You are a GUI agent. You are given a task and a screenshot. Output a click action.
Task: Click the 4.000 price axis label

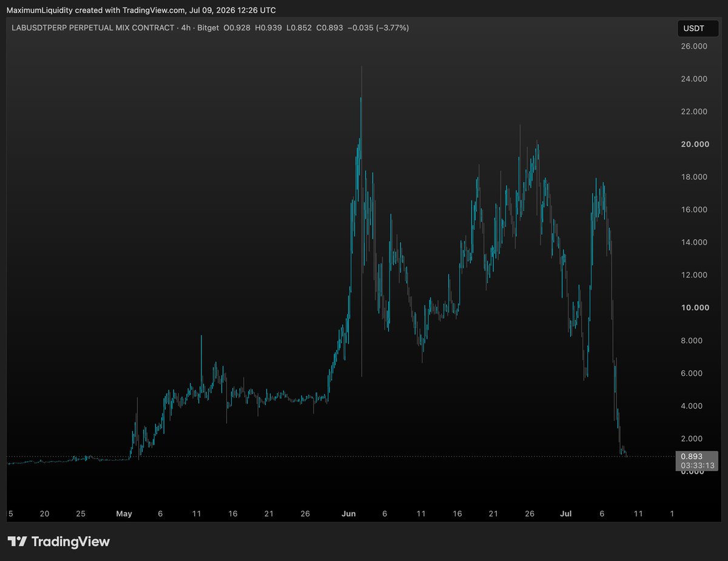692,406
